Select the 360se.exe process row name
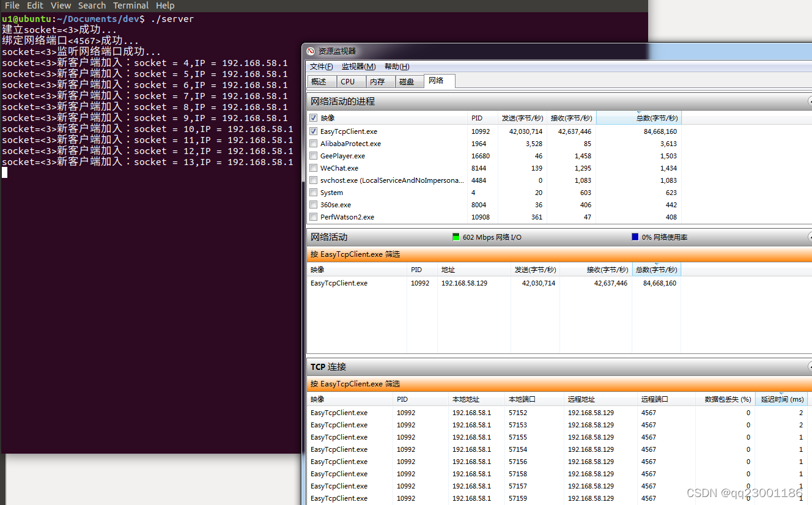This screenshot has width=812, height=505. (x=336, y=205)
